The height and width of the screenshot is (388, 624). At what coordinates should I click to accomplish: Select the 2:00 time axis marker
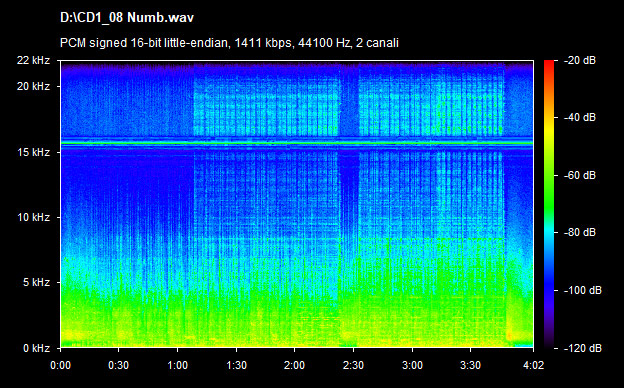click(x=294, y=365)
